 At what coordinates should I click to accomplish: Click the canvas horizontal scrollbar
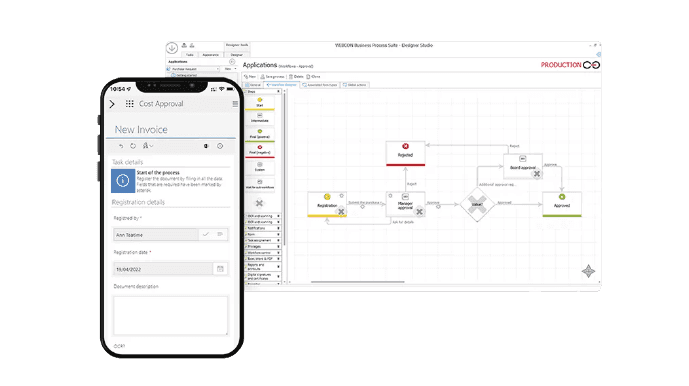(x=357, y=282)
